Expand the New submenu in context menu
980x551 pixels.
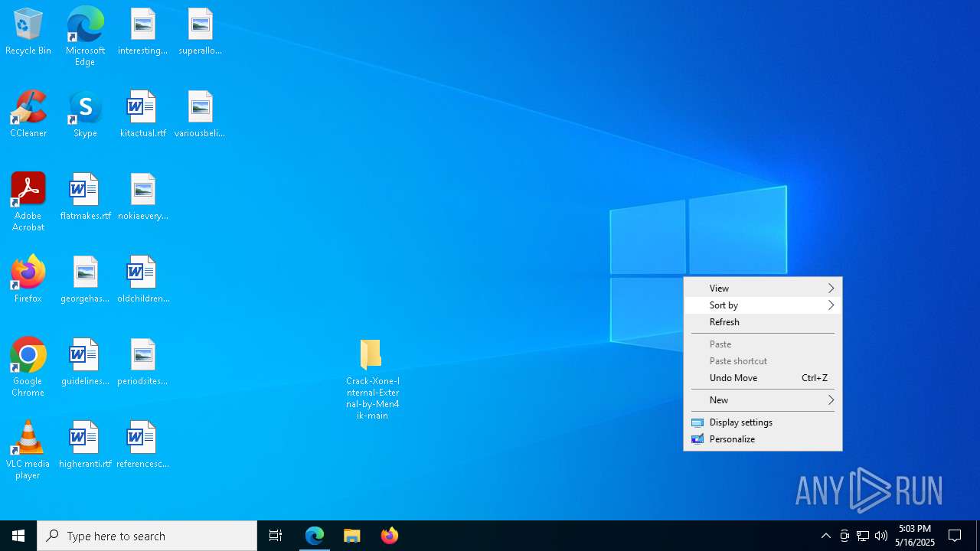click(x=763, y=400)
